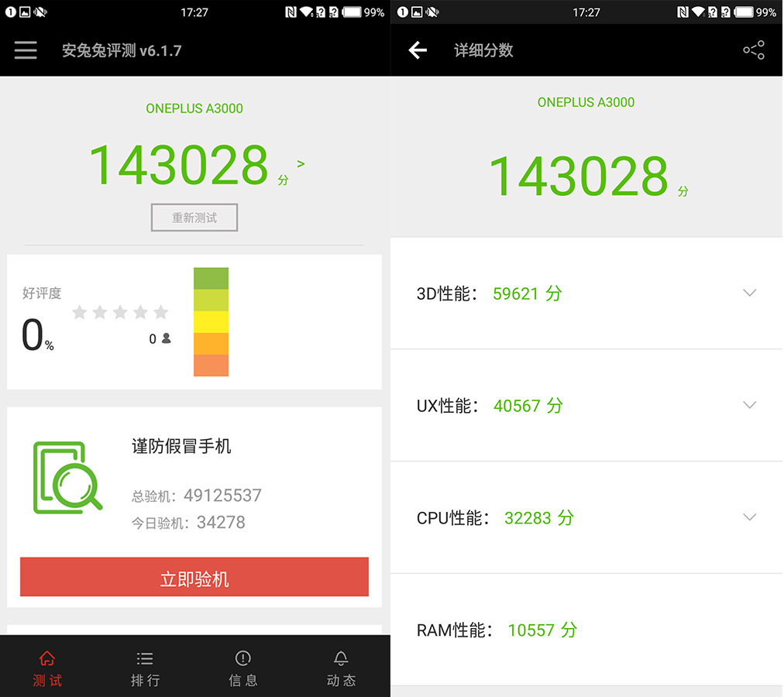The height and width of the screenshot is (697, 784).
Task: Open the 动态 notifications section
Action: 341,666
